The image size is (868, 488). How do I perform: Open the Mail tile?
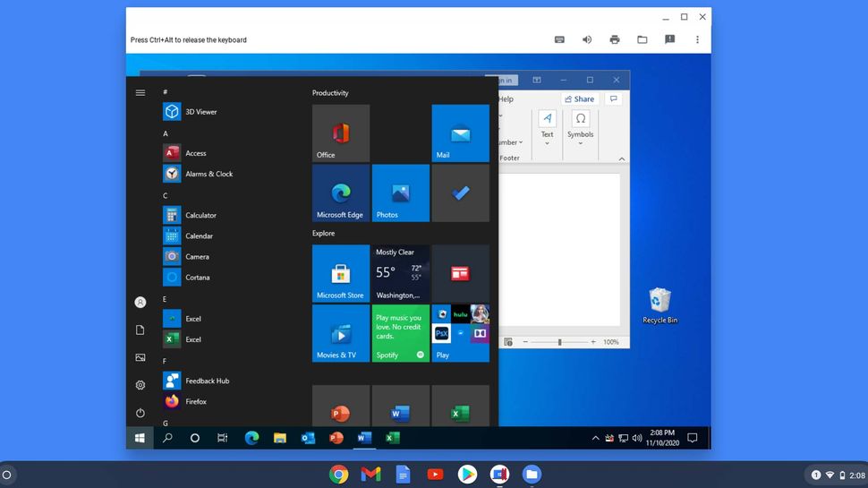point(461,133)
